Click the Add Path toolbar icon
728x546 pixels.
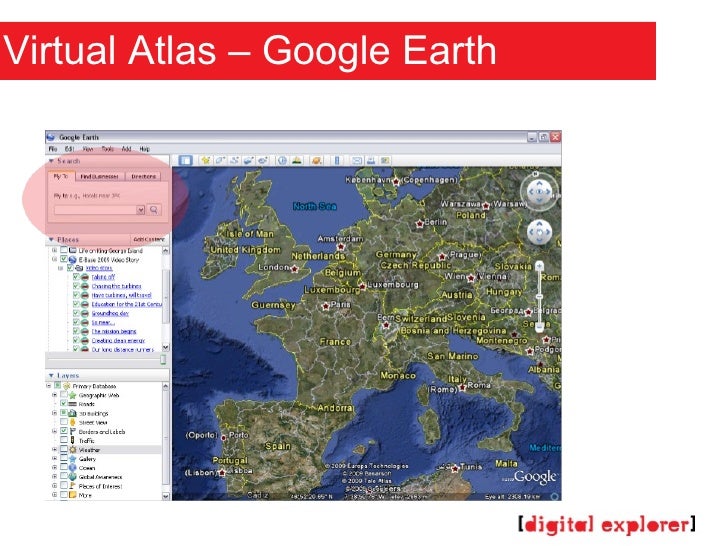pos(234,161)
